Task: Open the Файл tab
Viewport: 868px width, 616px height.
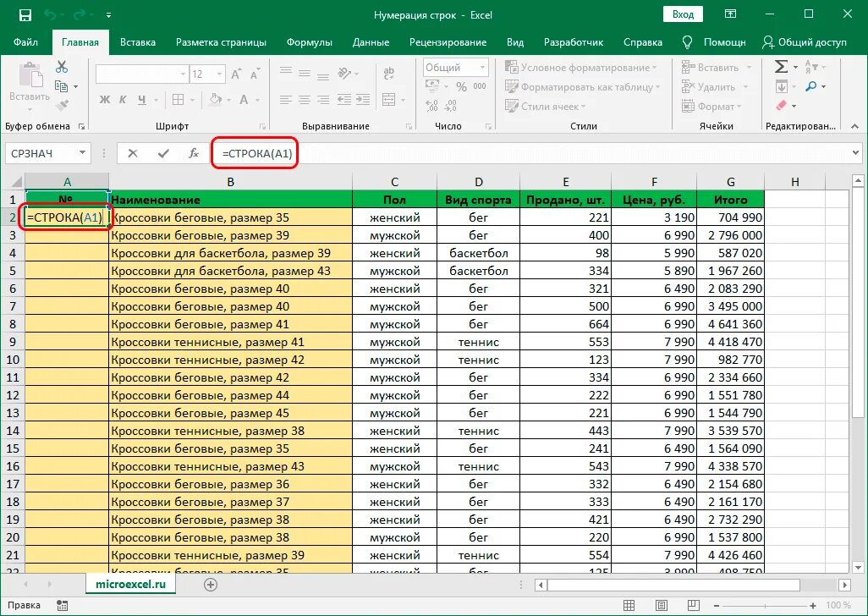Action: (x=25, y=42)
